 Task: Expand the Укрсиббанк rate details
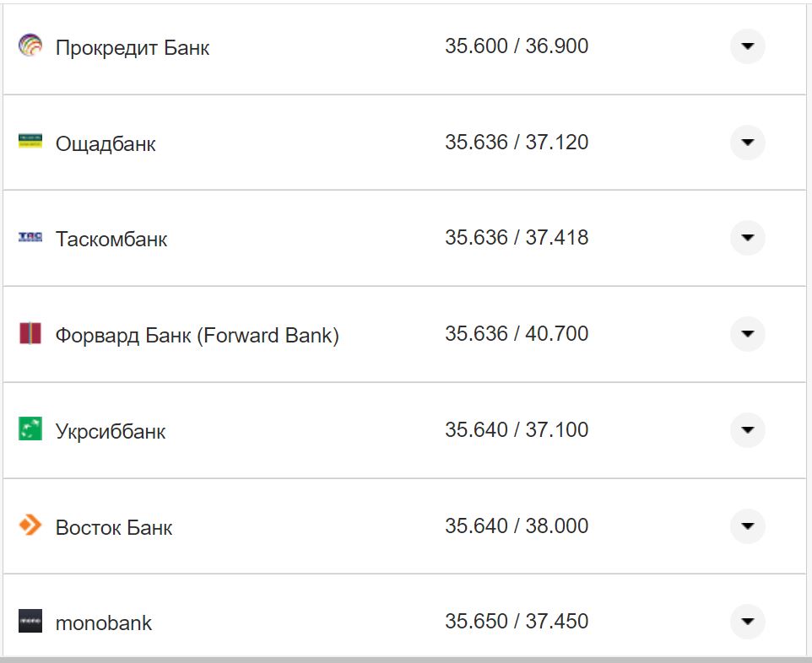[x=747, y=430]
